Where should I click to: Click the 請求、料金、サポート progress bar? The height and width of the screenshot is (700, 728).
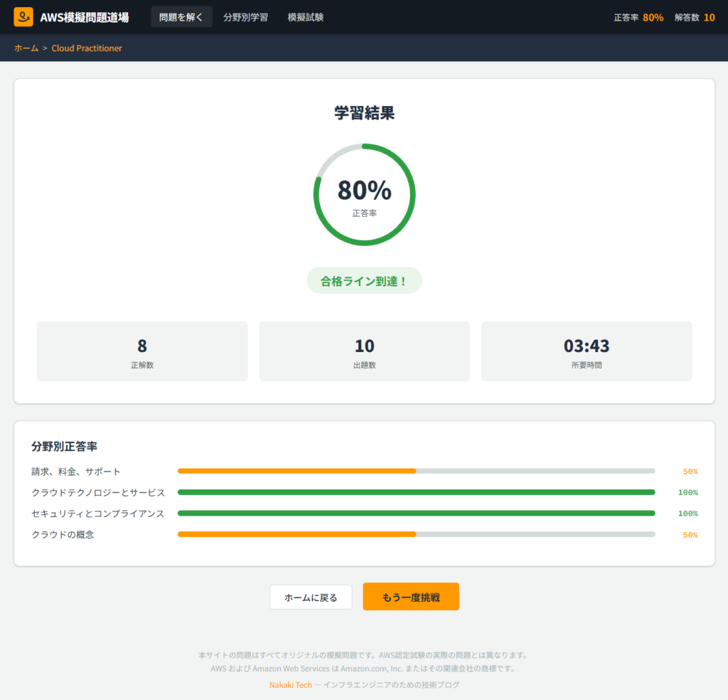coord(416,471)
